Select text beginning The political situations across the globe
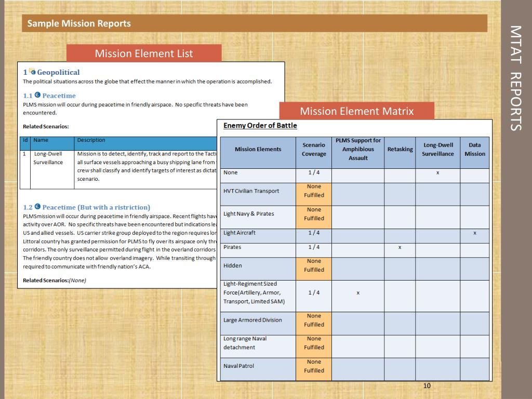Viewport: 532px width, 399px height. point(147,82)
